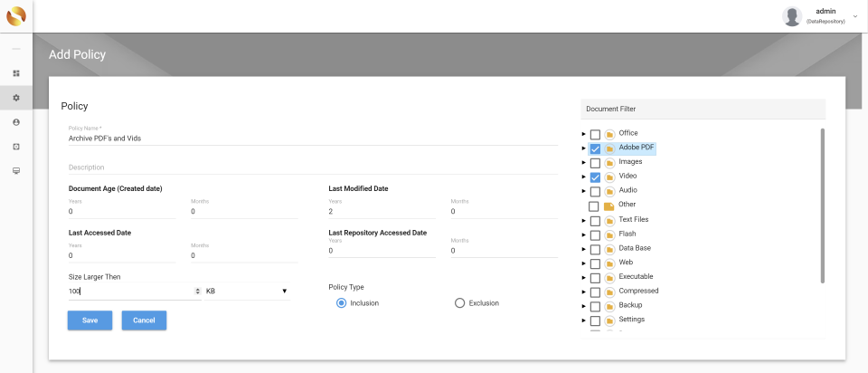Screen dimensions: 868x373
Task: Click the Other file type icon
Action: (x=609, y=206)
